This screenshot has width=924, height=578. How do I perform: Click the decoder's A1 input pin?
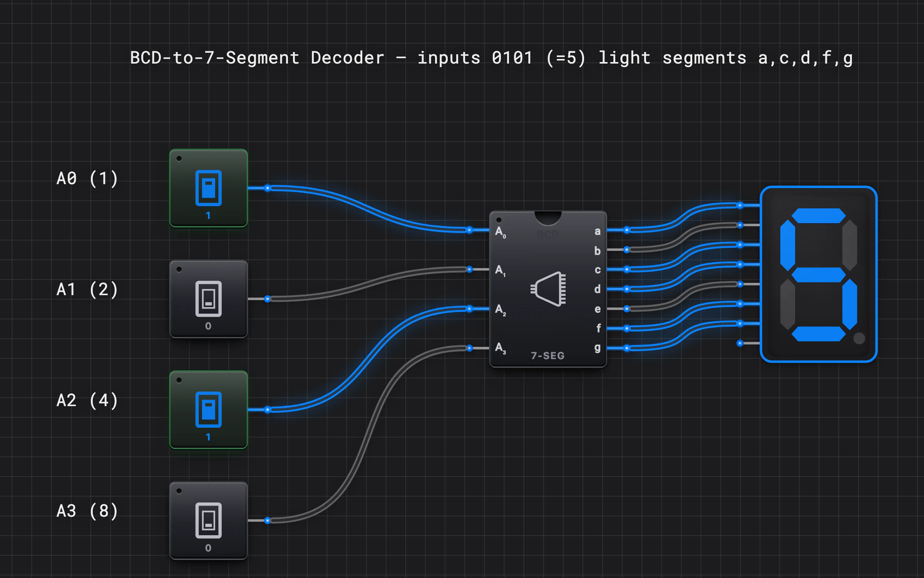tap(469, 269)
